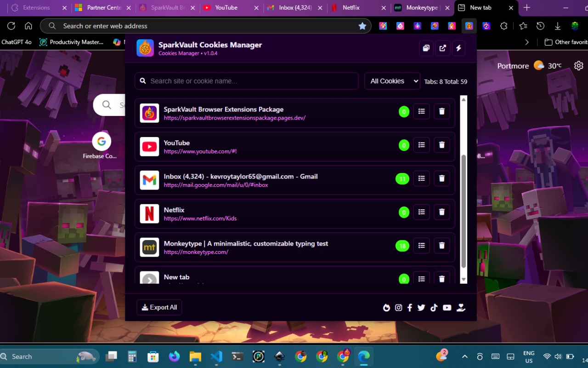Open the Favorites list icon in toolbar
Viewport: 588px width, 368px height.
coord(523,26)
